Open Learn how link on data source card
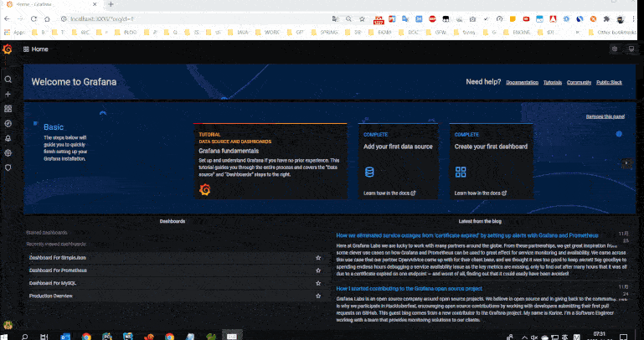 pos(389,193)
